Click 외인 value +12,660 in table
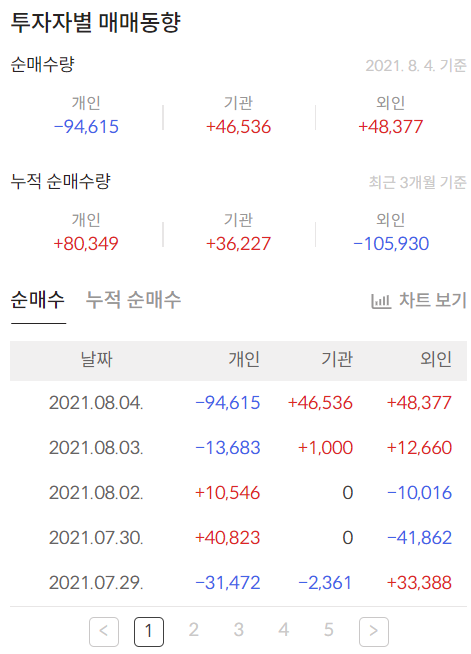Screen dimensions: 471x654 (419, 448)
